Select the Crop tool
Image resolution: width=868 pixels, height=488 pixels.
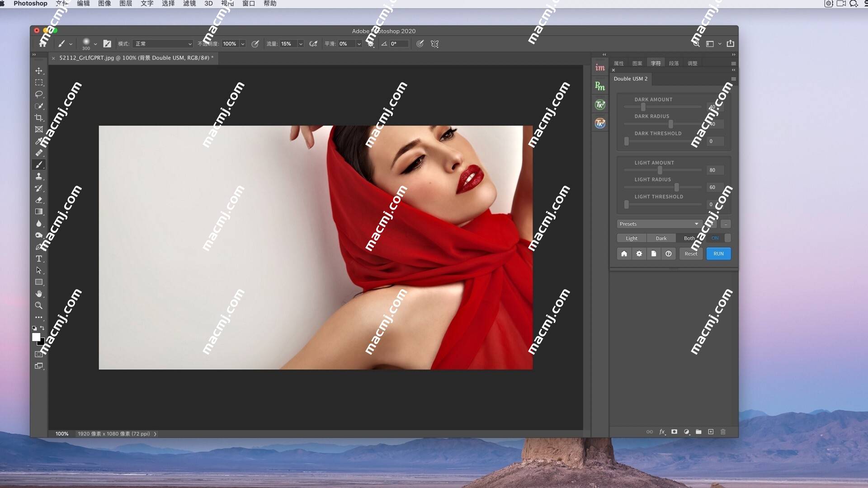coord(39,117)
